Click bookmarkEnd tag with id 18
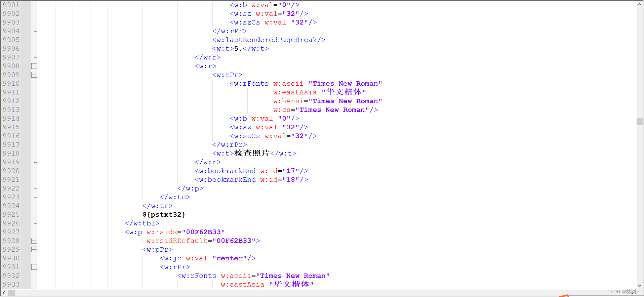 tap(251, 180)
